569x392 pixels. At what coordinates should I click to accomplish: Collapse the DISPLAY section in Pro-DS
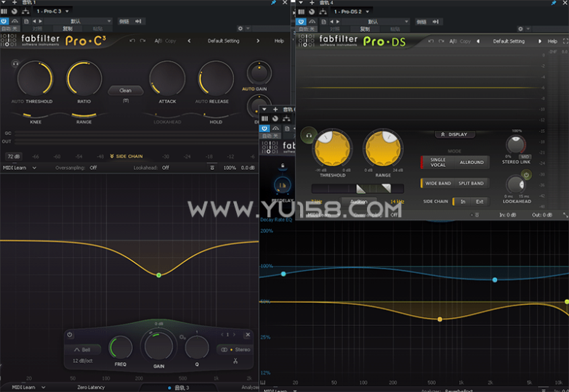tap(454, 134)
